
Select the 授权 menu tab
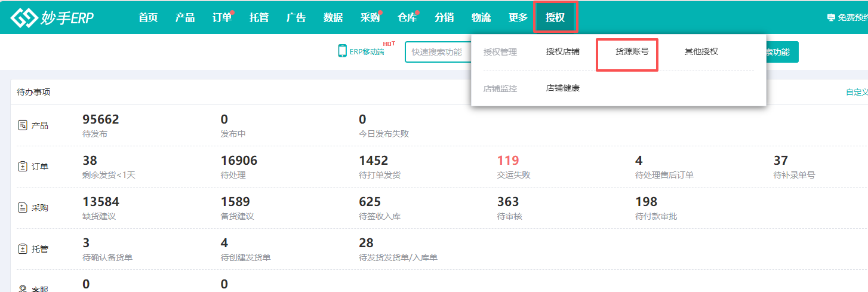click(555, 18)
